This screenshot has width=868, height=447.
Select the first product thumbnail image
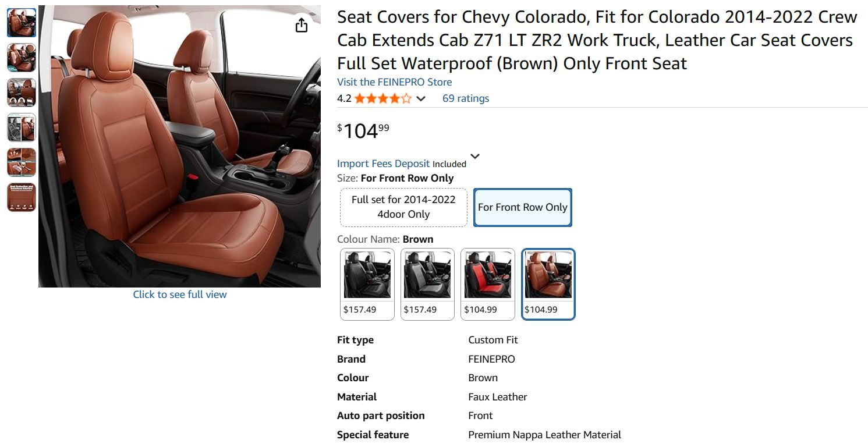pyautogui.click(x=22, y=23)
